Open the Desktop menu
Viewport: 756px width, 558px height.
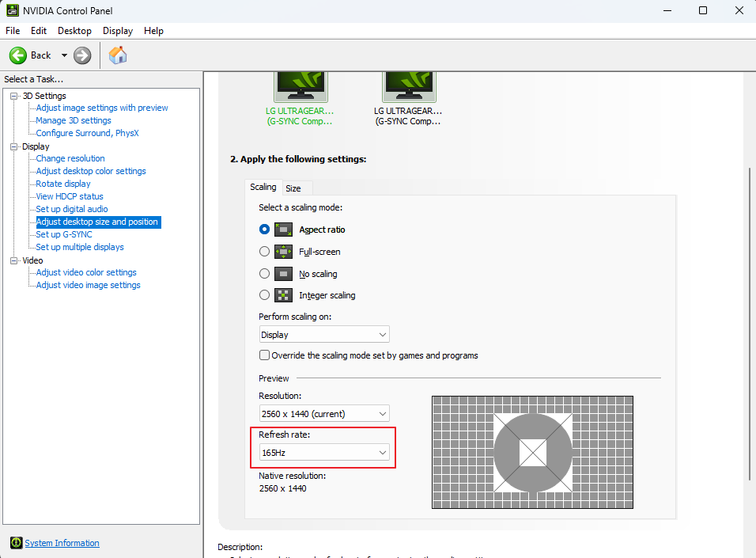(75, 31)
